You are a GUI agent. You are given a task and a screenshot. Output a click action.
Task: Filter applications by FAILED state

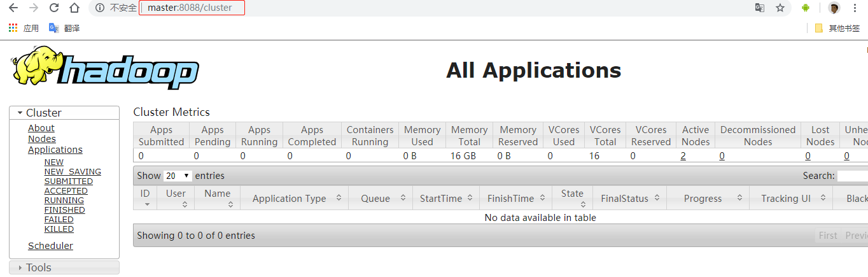pos(59,220)
